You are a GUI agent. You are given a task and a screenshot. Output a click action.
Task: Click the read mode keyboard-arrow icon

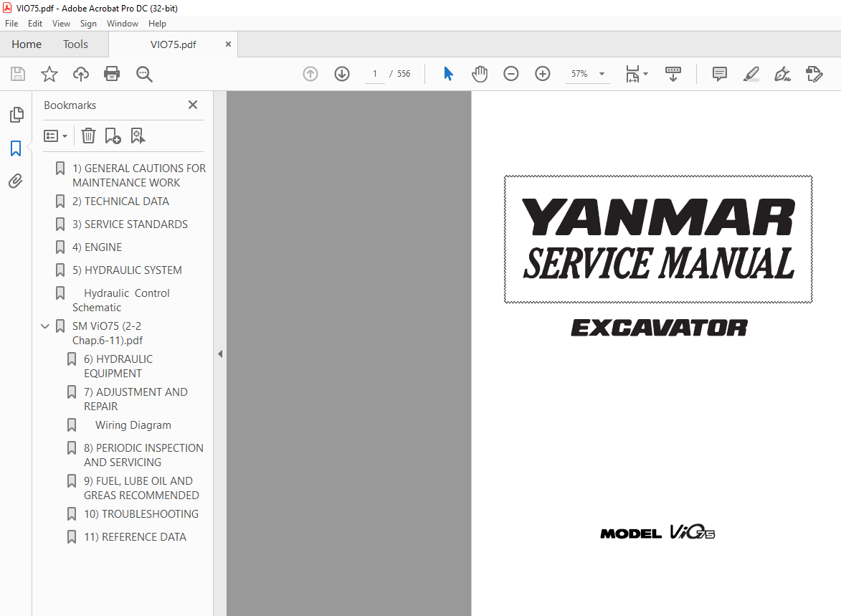[x=673, y=74]
